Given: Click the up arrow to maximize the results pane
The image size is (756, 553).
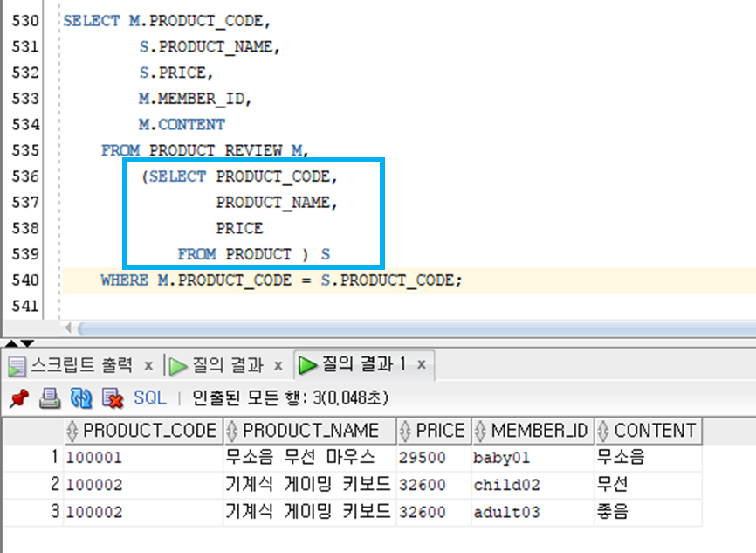Looking at the screenshot, I should 11,343.
